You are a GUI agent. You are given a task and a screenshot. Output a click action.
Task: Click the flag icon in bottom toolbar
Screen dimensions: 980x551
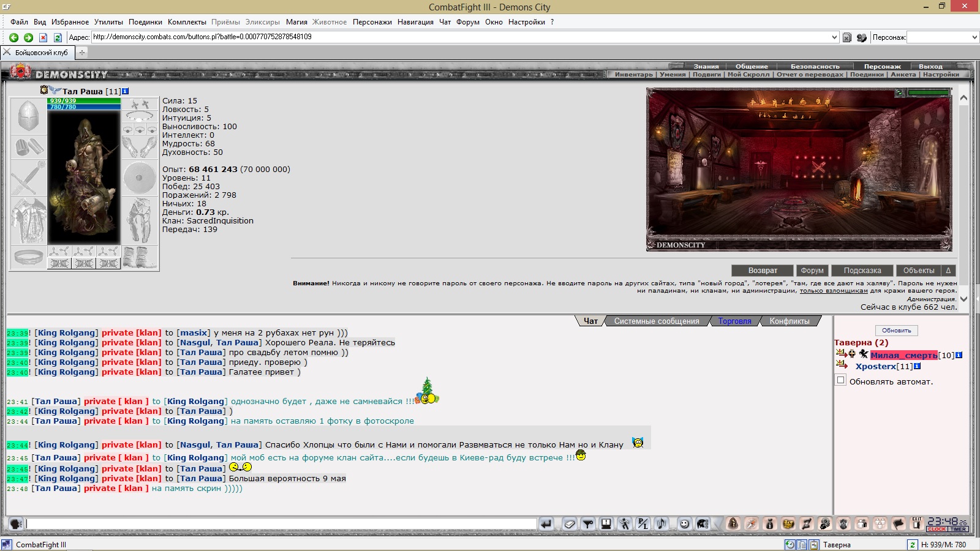899,523
